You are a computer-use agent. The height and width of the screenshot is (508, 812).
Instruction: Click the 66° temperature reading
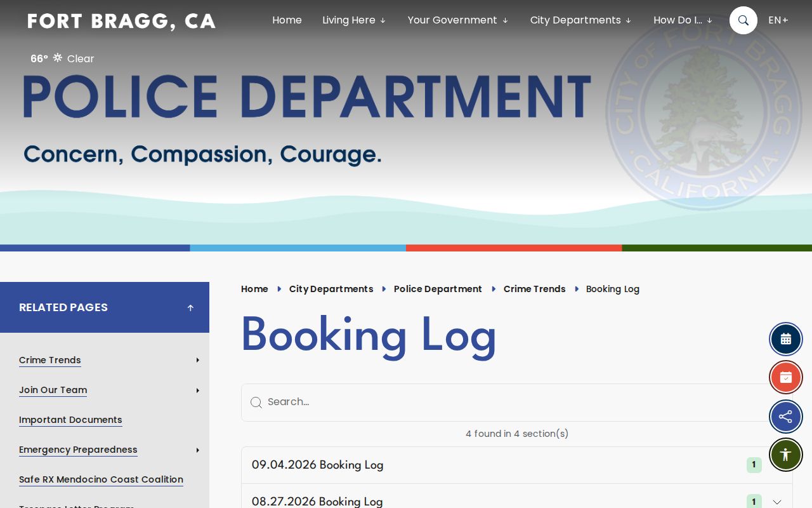[x=39, y=58]
